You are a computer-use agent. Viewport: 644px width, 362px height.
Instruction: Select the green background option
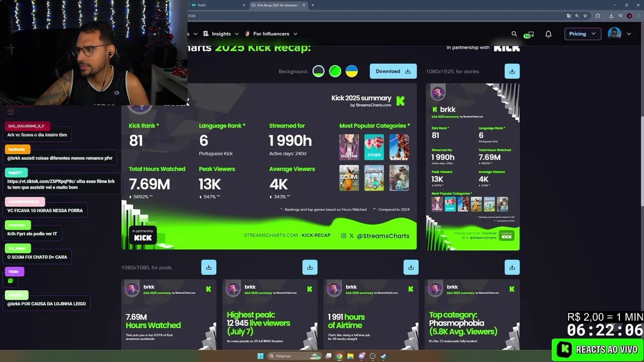(x=335, y=71)
